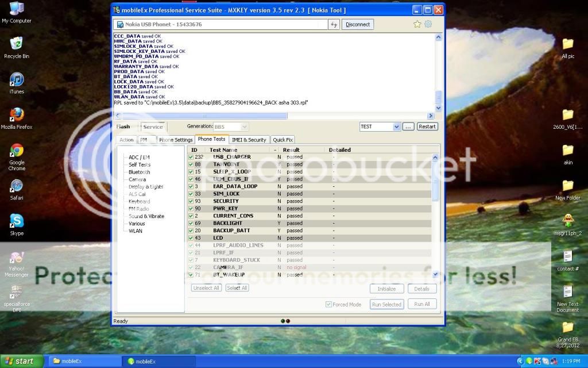Switch to IMEI & Security tab
588x368 pixels.
pos(249,140)
